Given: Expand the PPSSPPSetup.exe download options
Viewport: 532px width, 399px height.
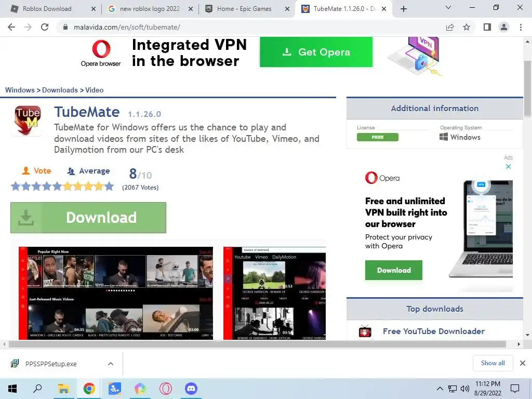Looking at the screenshot, I should pos(111,364).
